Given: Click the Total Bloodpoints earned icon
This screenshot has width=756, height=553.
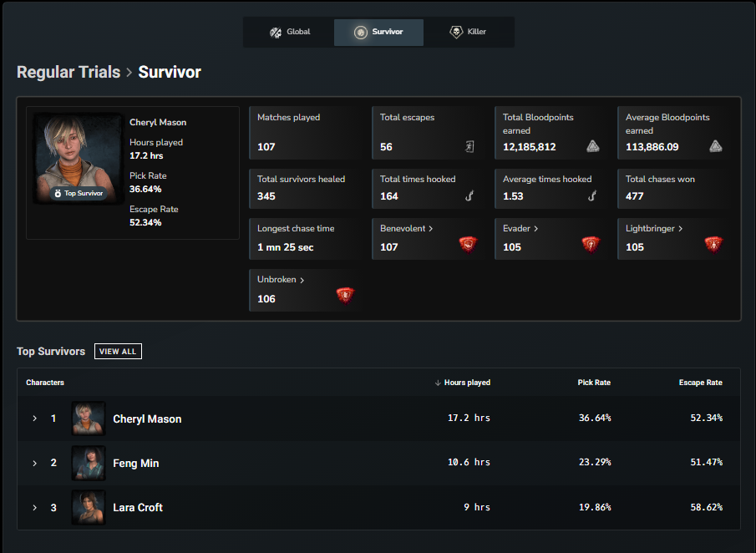Looking at the screenshot, I should click(x=592, y=146).
